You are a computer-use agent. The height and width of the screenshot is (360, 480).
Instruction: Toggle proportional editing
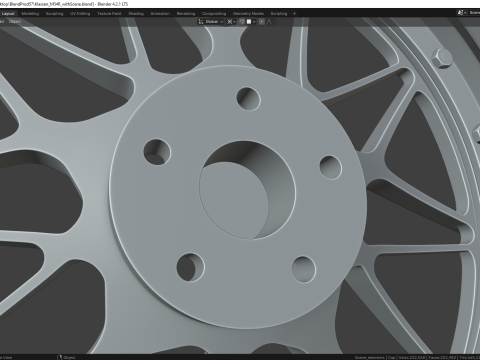point(262,22)
